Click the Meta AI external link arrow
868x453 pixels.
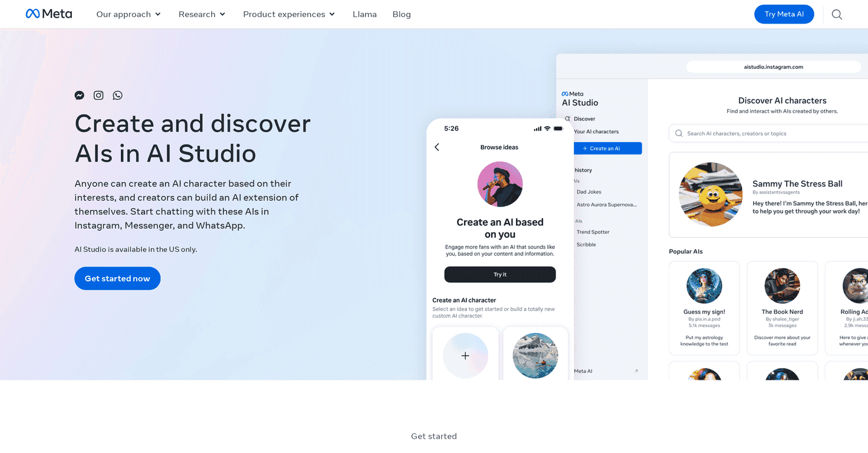(x=636, y=370)
